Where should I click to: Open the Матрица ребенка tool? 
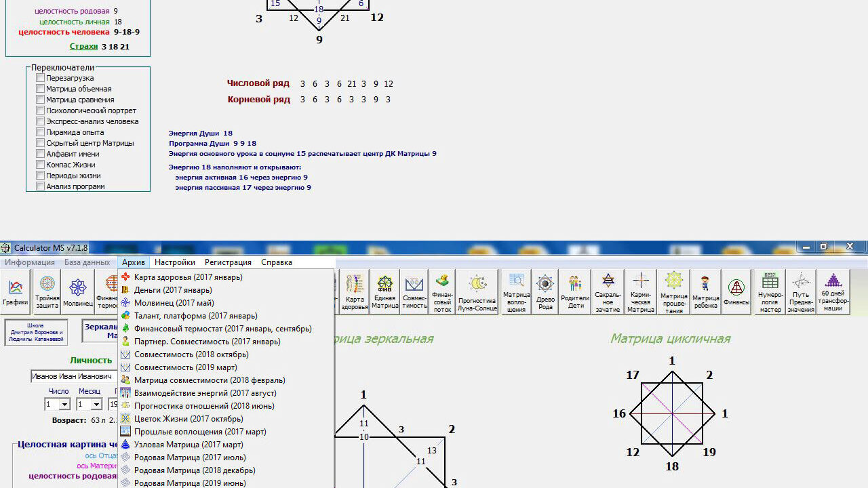(x=705, y=292)
